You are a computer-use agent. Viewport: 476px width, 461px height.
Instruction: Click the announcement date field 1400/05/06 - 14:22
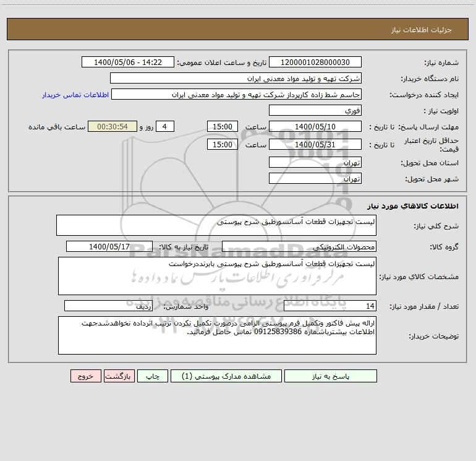[128, 62]
